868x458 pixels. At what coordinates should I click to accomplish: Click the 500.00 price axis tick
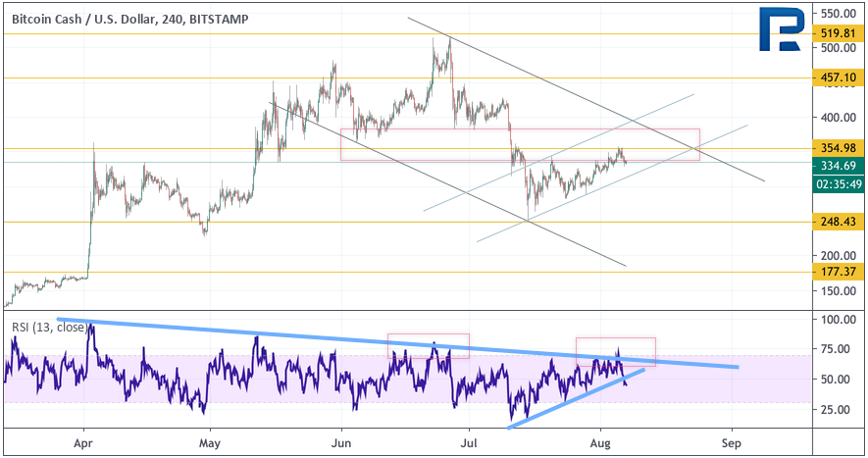point(839,48)
